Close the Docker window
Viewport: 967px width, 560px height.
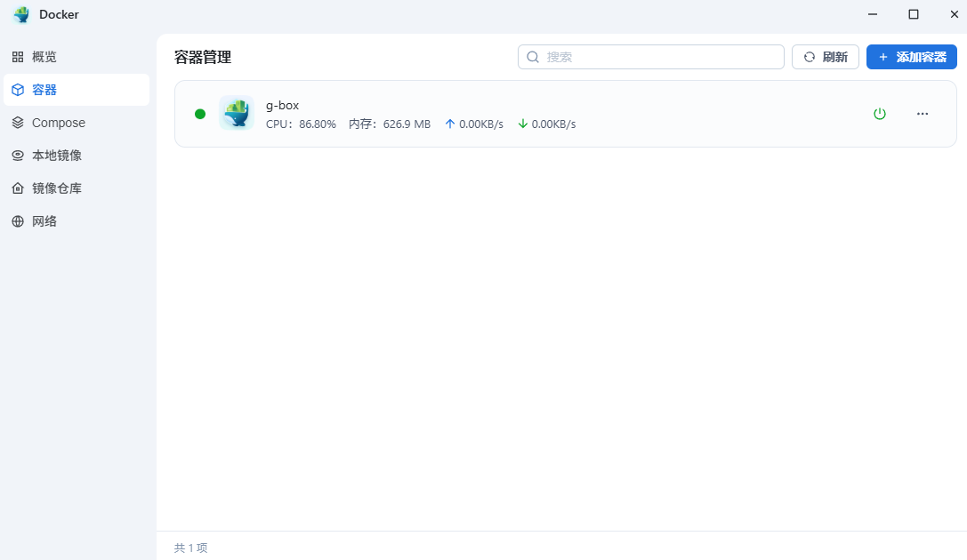(954, 14)
